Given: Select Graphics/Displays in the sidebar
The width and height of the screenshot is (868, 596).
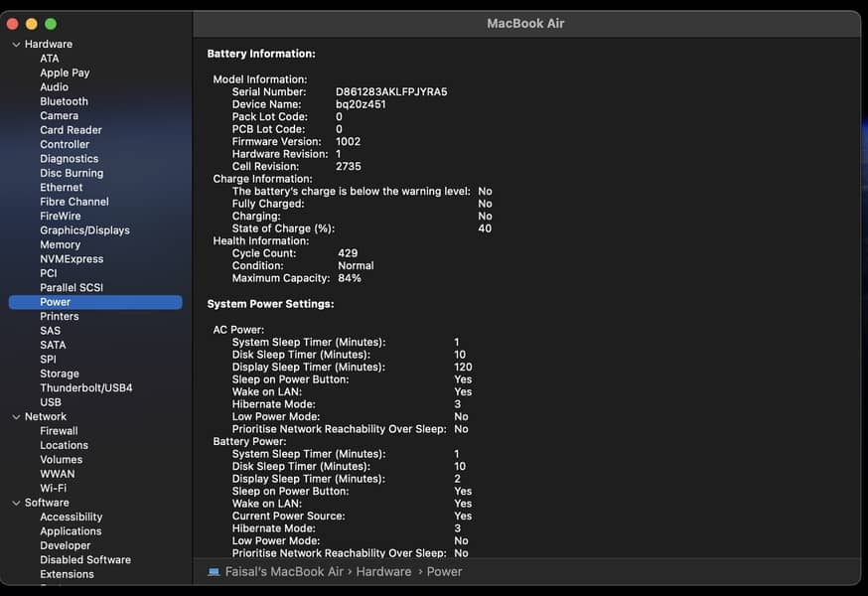Looking at the screenshot, I should point(84,230).
